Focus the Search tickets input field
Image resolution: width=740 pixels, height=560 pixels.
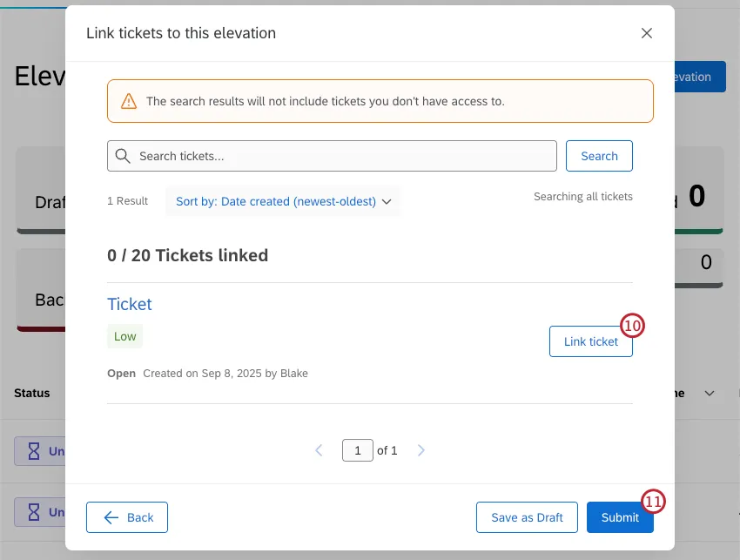pyautogui.click(x=340, y=156)
